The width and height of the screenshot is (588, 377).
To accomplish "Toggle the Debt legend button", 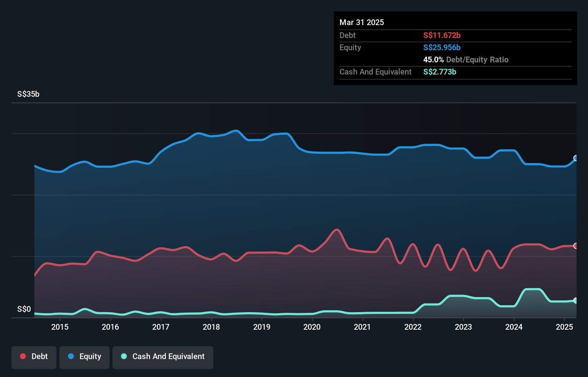I will [34, 357].
